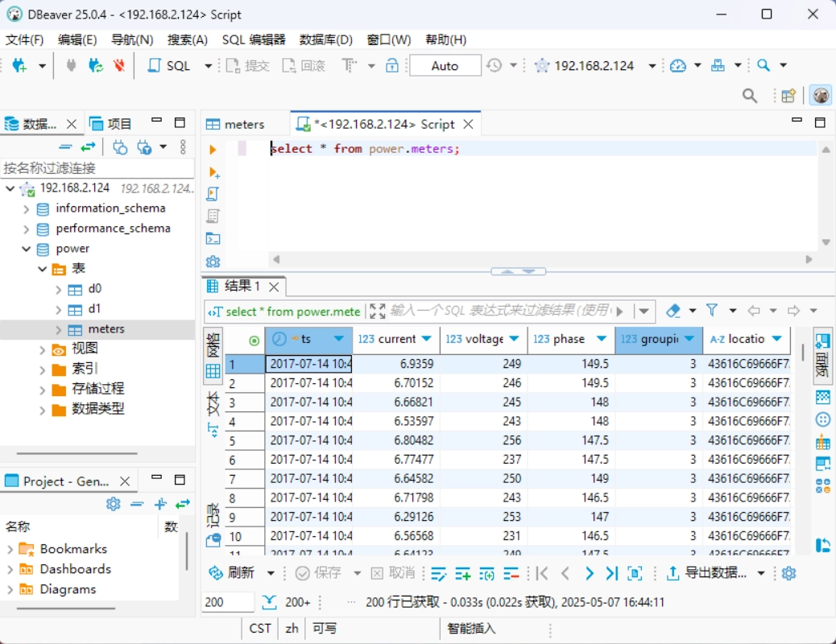Click the funnel filter icon in results

pos(712,311)
